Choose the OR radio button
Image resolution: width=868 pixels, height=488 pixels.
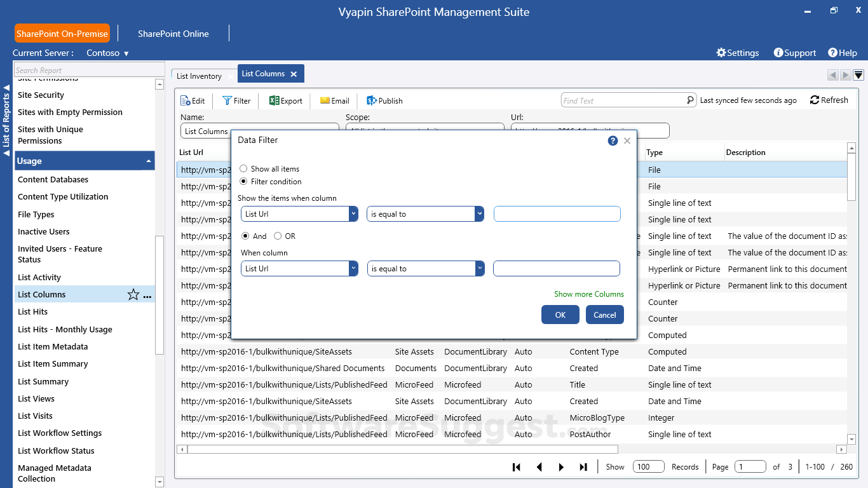pyautogui.click(x=277, y=236)
